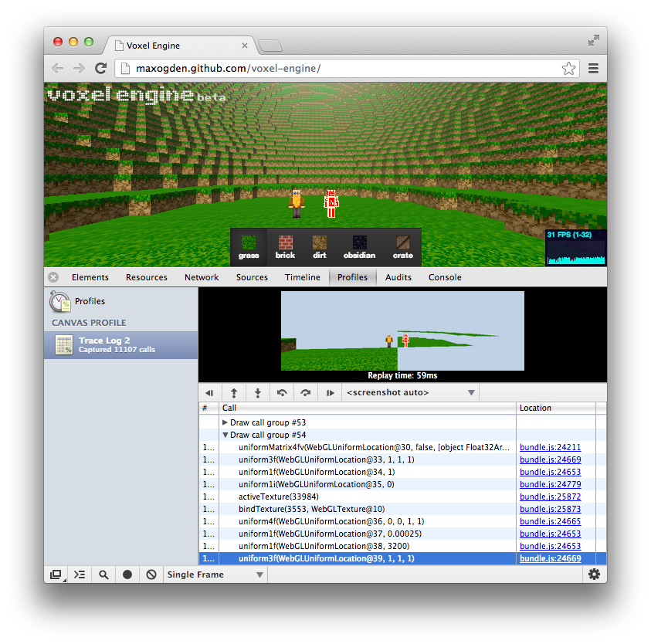This screenshot has height=644, width=651.
Task: Select the crate block in game toolbar
Action: tap(402, 247)
